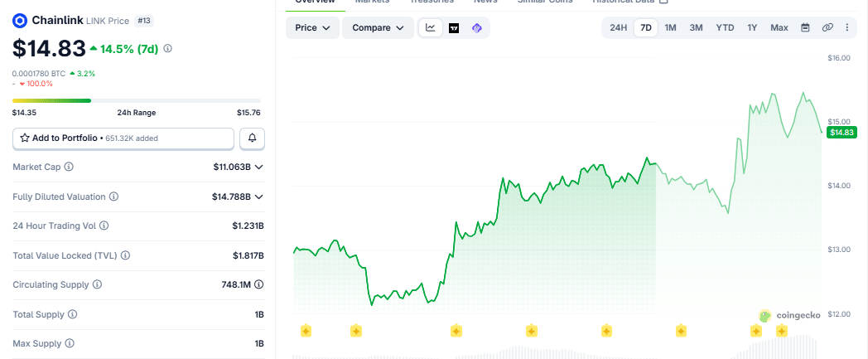
Task: Click the $14.788B valuation value
Action: [231, 196]
